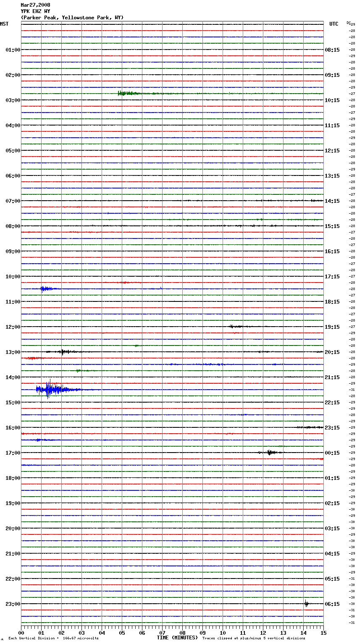Click the 18:00 MST time label

(13, 478)
